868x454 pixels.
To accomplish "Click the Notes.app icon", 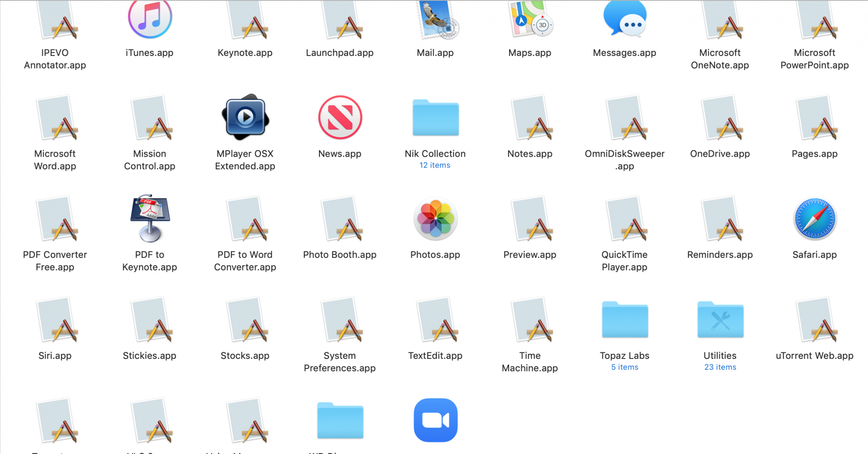I will pos(532,118).
